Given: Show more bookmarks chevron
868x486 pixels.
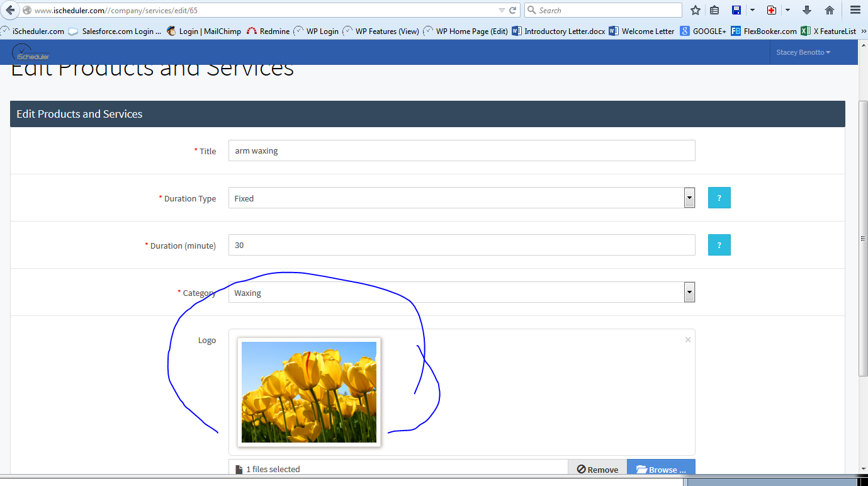Looking at the screenshot, I should pos(862,31).
